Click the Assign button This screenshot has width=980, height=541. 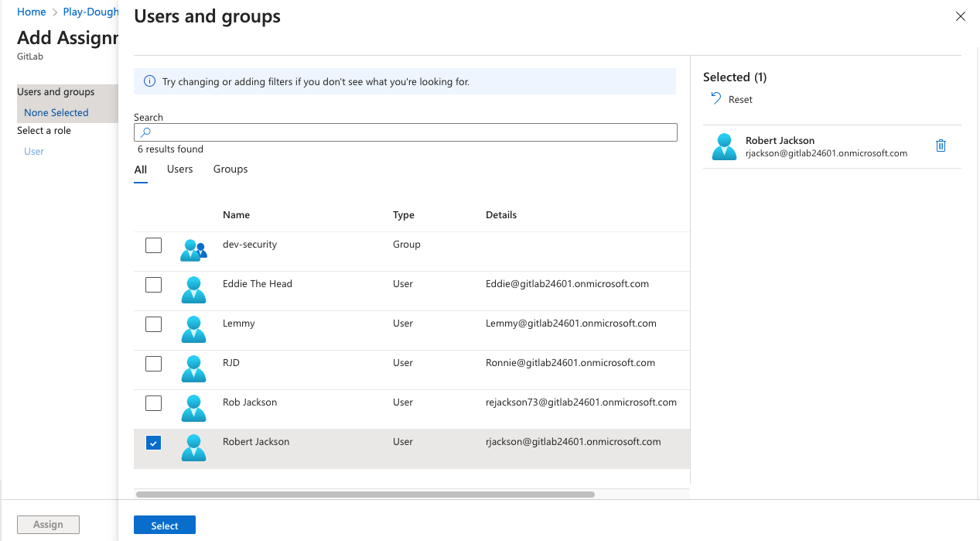pyautogui.click(x=48, y=524)
